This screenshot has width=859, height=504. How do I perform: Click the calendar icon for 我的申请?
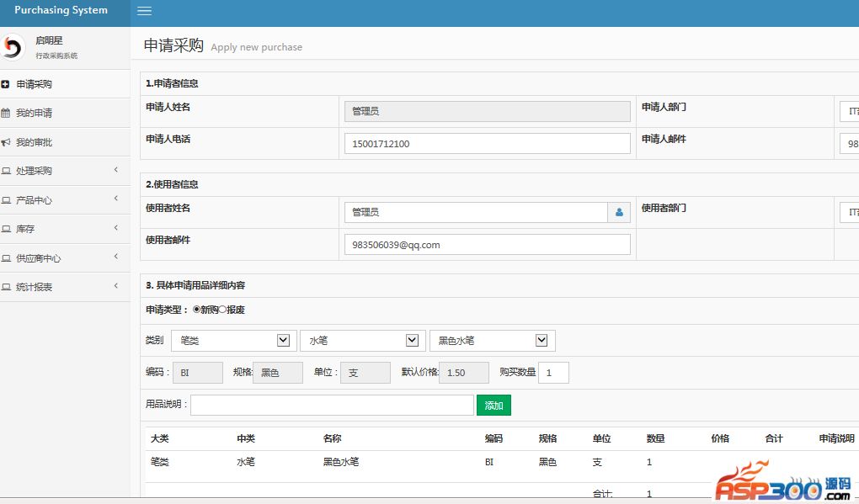[x=6, y=113]
